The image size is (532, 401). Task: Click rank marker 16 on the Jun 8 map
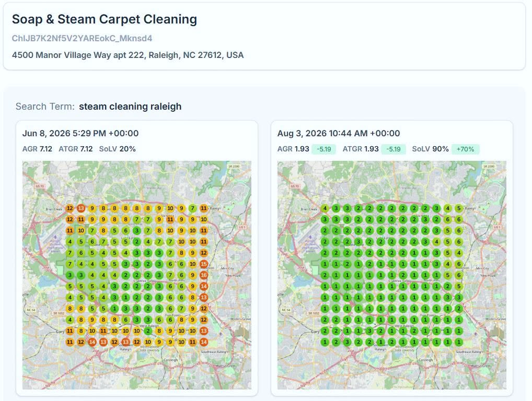coord(204,275)
